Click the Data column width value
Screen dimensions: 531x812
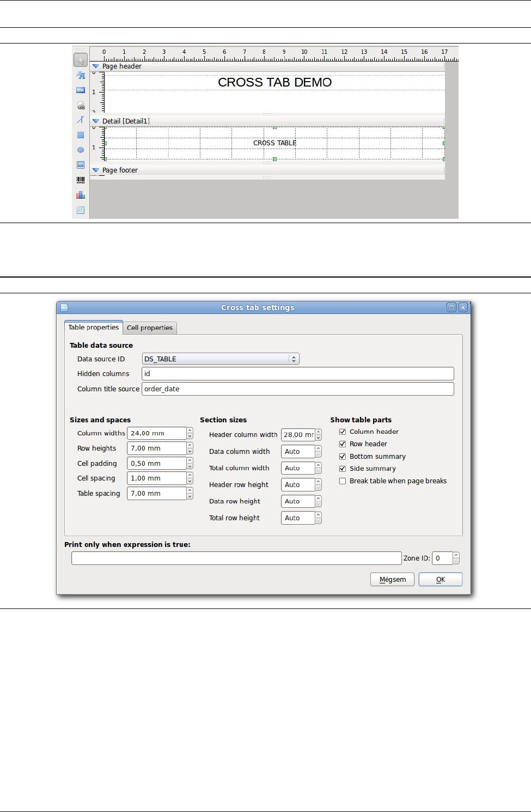[x=298, y=452]
